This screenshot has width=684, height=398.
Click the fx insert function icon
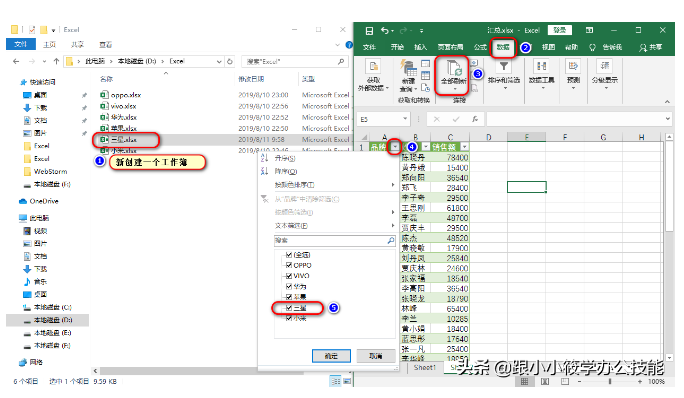[475, 119]
